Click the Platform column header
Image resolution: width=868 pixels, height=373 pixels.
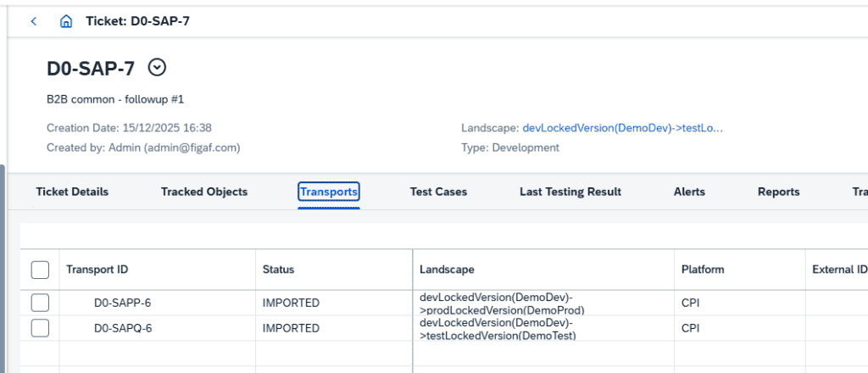(x=739, y=270)
